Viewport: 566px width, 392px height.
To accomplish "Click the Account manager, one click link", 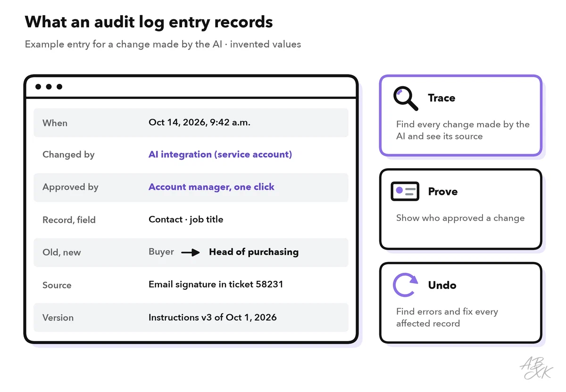I will 211,187.
